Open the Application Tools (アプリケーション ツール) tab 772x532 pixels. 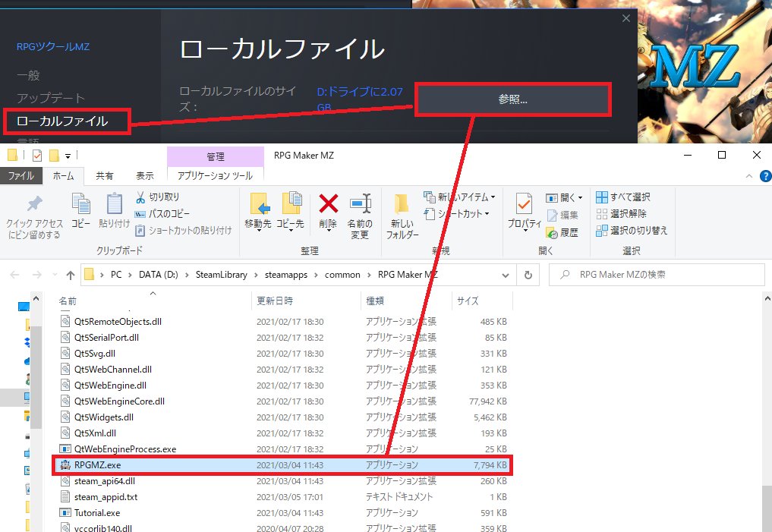click(x=215, y=176)
